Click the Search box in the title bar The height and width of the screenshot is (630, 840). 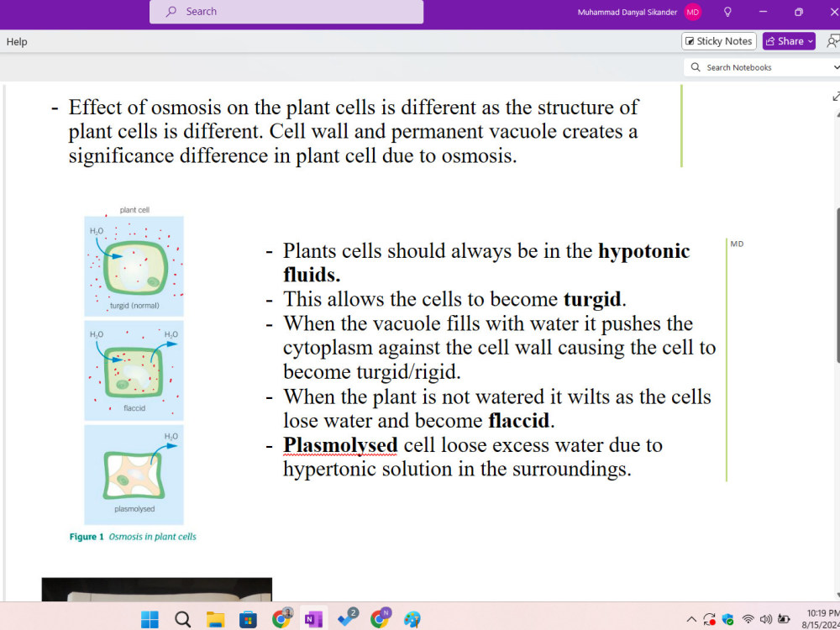tap(286, 12)
